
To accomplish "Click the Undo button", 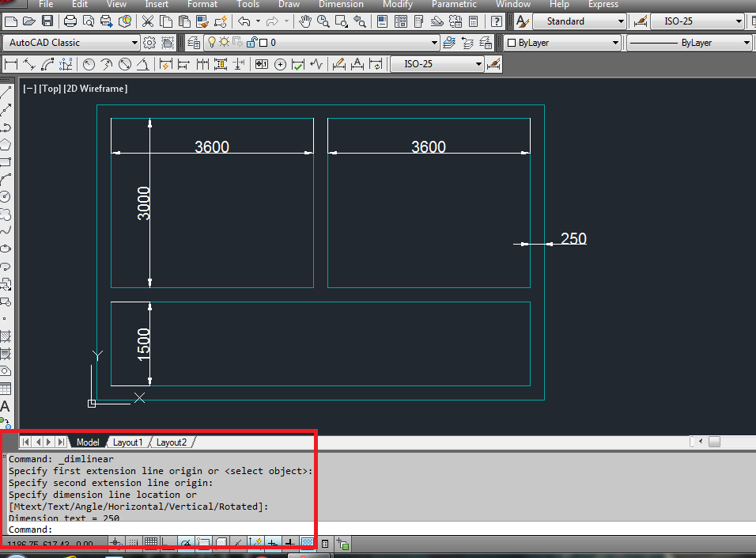I will [244, 21].
